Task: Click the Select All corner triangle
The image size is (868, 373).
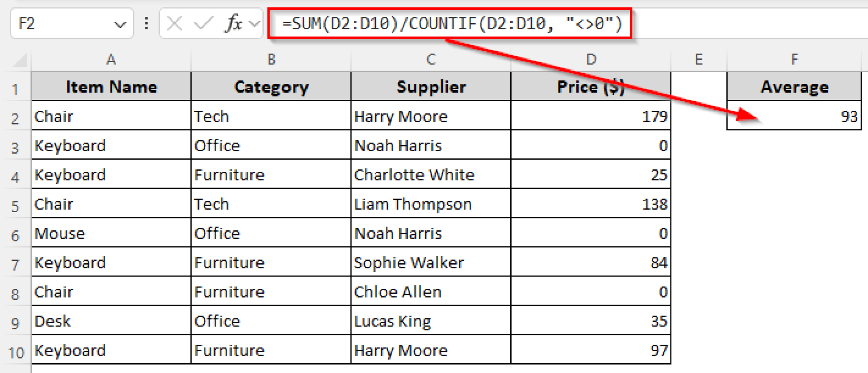Action: point(20,60)
